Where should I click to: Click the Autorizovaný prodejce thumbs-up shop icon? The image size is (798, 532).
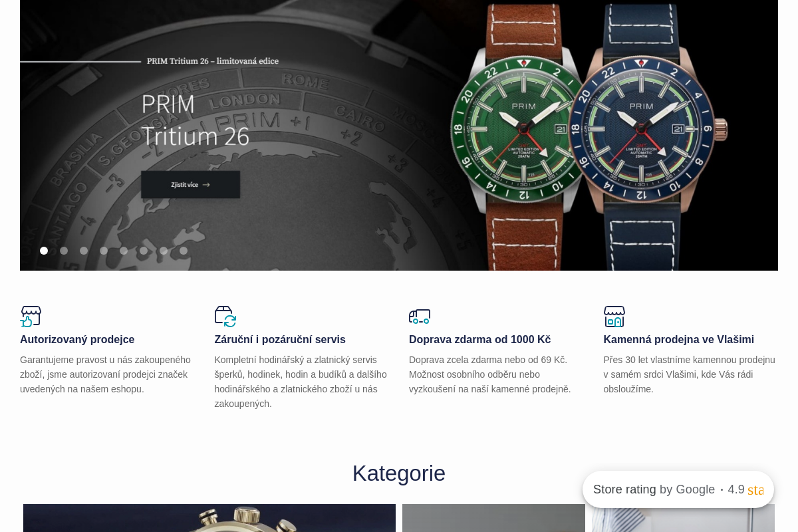(x=31, y=317)
